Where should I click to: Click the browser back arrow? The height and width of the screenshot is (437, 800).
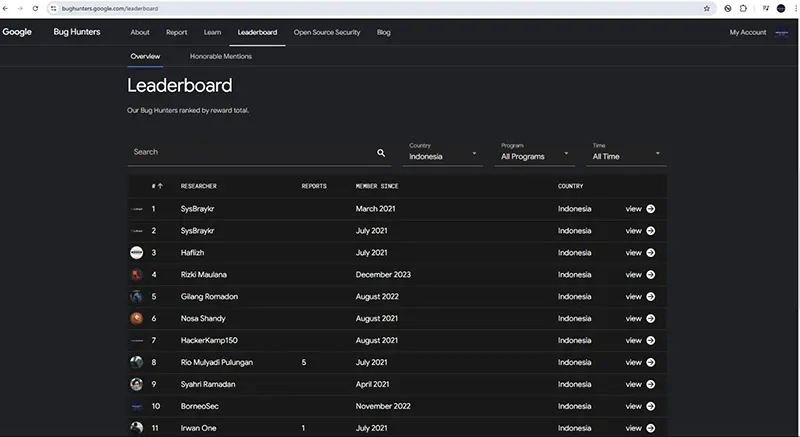5,8
